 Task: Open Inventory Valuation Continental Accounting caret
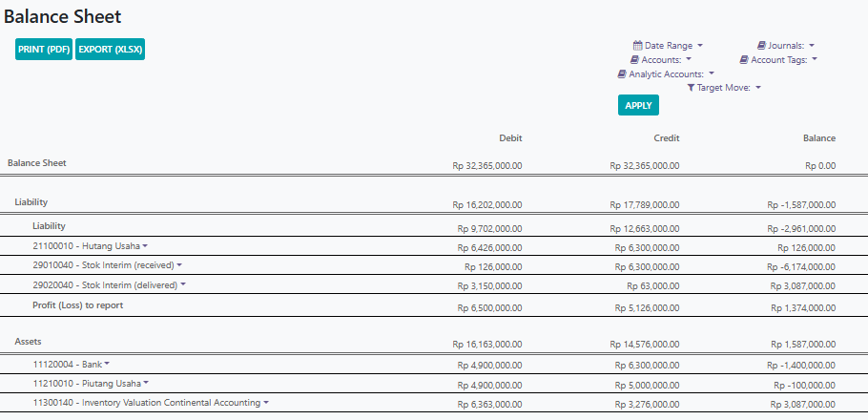click(266, 402)
